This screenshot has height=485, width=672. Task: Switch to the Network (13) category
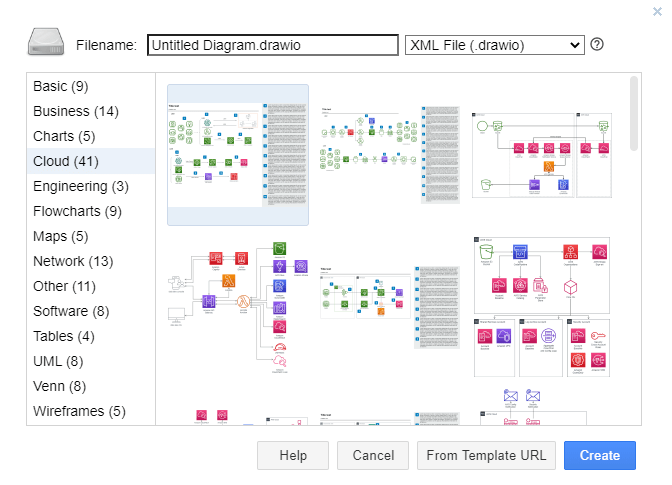pyautogui.click(x=73, y=261)
